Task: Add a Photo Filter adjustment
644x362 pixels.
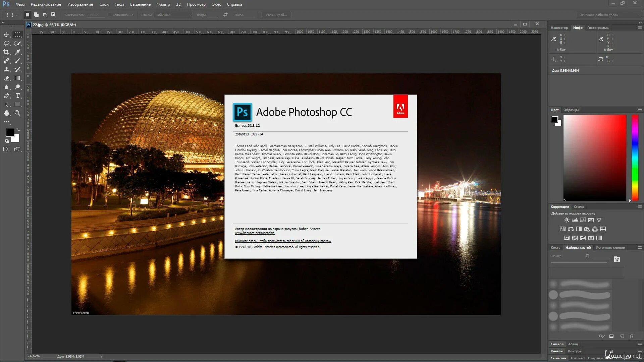Action: point(587,229)
